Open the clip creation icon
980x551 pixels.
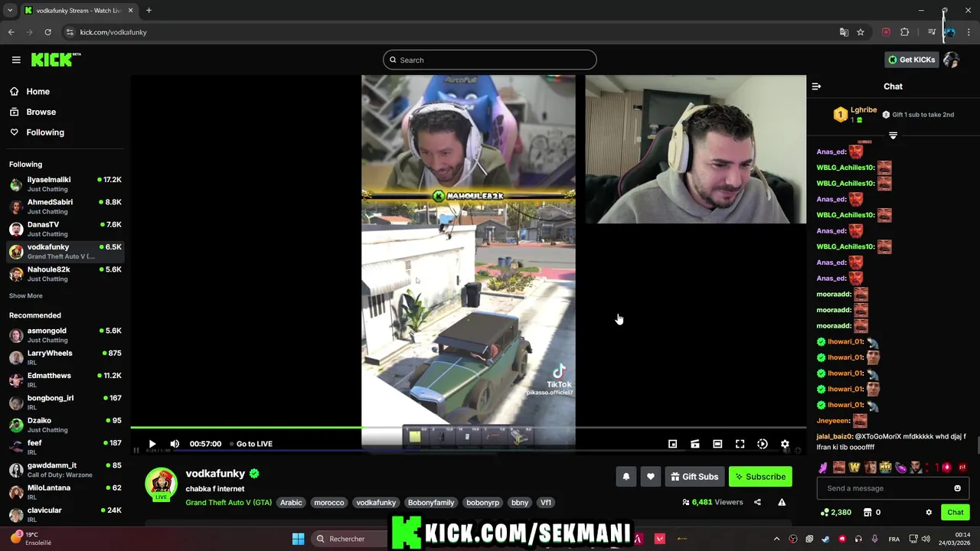coord(695,444)
